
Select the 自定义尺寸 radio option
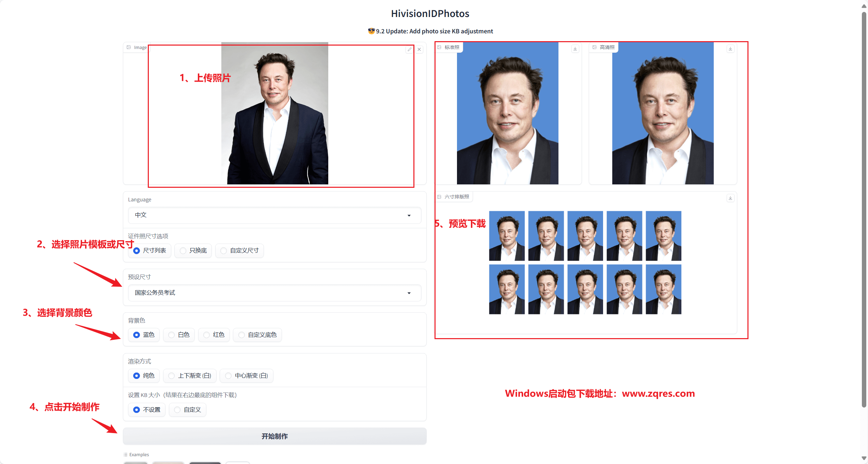[239, 251]
